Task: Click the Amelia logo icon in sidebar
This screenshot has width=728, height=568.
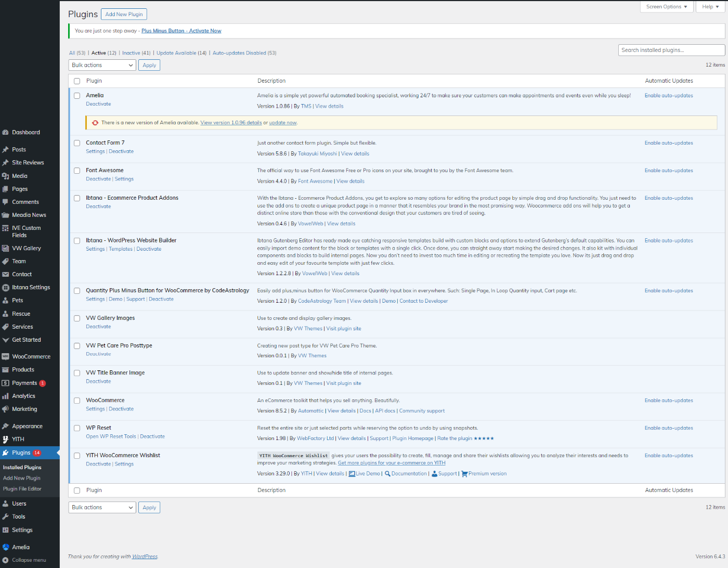Action: tap(6, 547)
